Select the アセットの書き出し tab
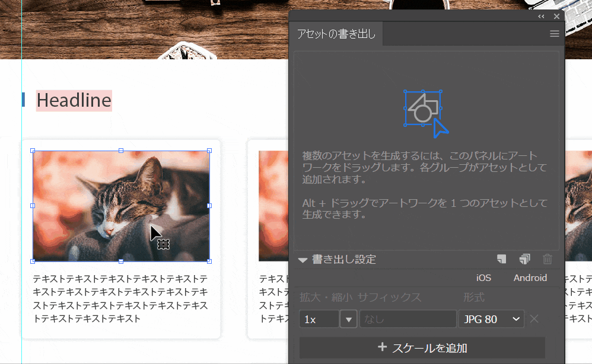 [336, 34]
